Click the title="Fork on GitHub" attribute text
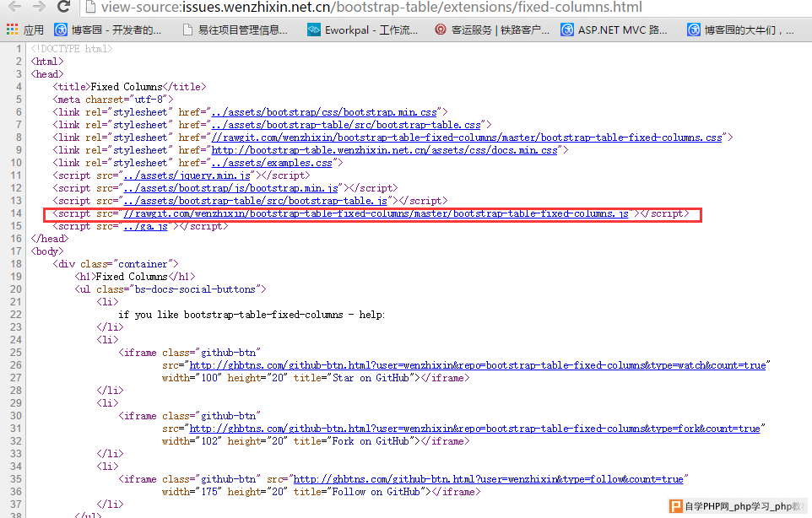 click(355, 441)
